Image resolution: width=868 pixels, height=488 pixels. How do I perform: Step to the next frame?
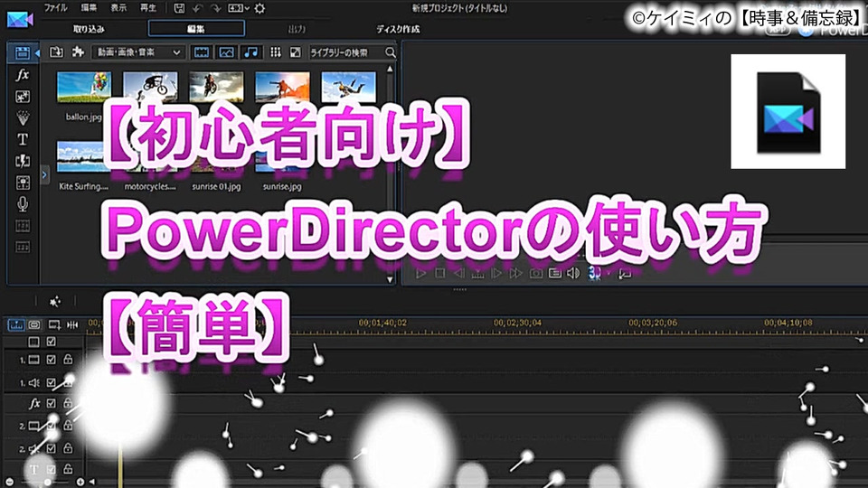[496, 273]
